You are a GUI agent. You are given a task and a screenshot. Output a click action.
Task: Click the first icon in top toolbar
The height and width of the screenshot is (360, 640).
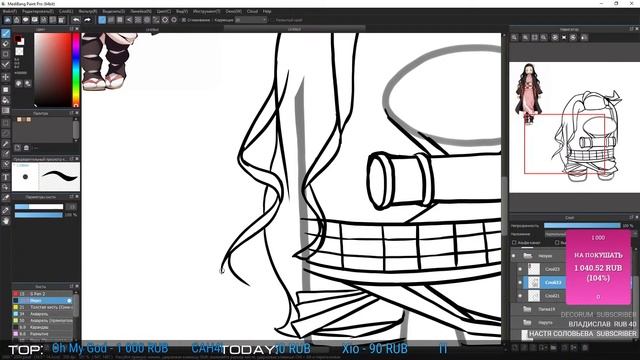point(7,20)
